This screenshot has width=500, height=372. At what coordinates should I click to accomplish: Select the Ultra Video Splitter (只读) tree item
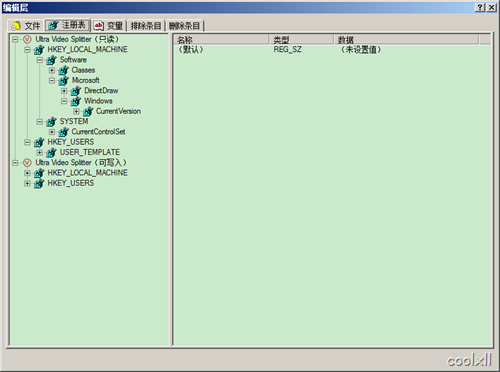pyautogui.click(x=77, y=39)
